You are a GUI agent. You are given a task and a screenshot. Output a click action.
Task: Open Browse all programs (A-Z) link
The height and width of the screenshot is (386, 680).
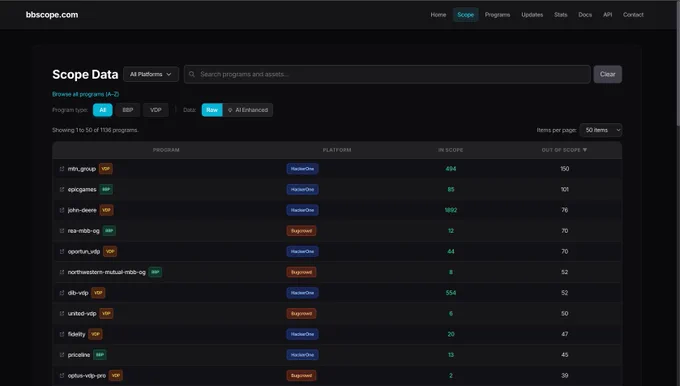pyautogui.click(x=85, y=94)
